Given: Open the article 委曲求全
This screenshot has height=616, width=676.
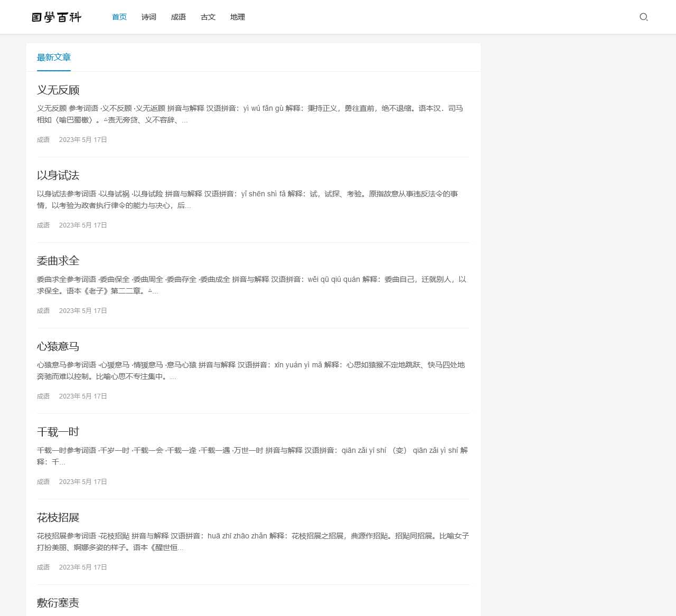Looking at the screenshot, I should [x=58, y=261].
